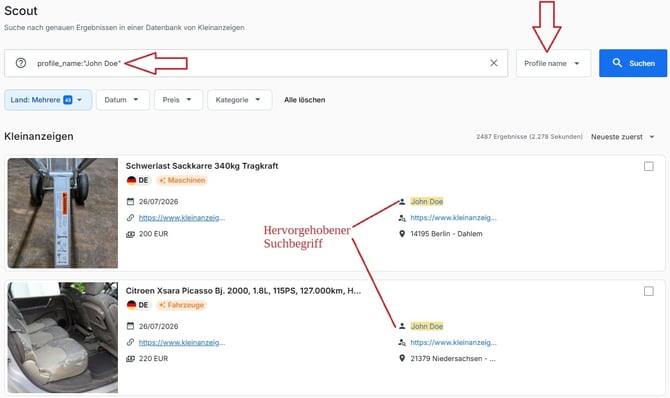Click the John Doe name in Sackkarre listing
The height and width of the screenshot is (398, 670).
426,201
